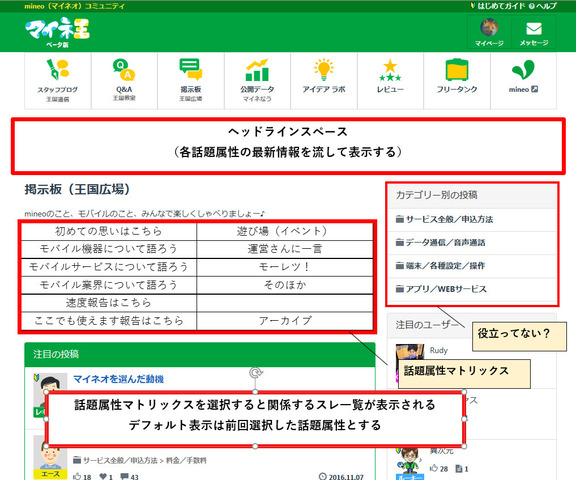Click the like count 18 icon

pyautogui.click(x=77, y=476)
